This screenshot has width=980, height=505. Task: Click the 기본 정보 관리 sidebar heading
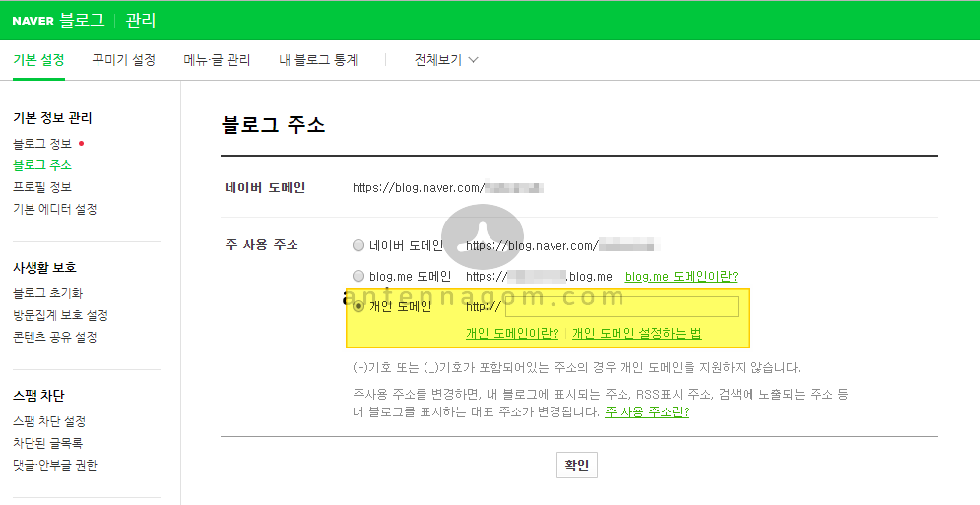click(x=52, y=118)
